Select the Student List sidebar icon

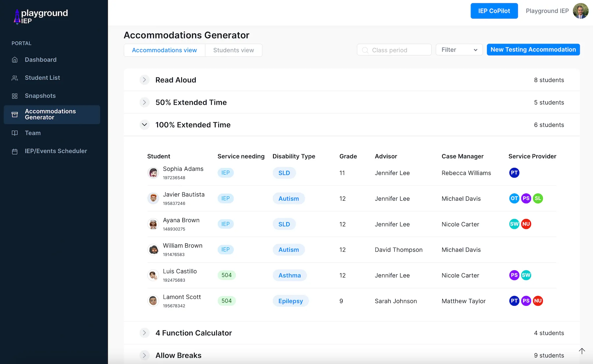14,78
